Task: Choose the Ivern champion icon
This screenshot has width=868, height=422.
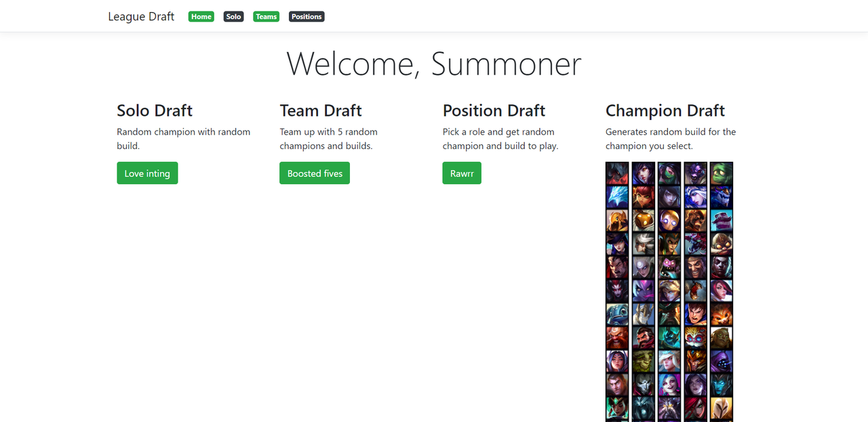Action: (x=643, y=360)
